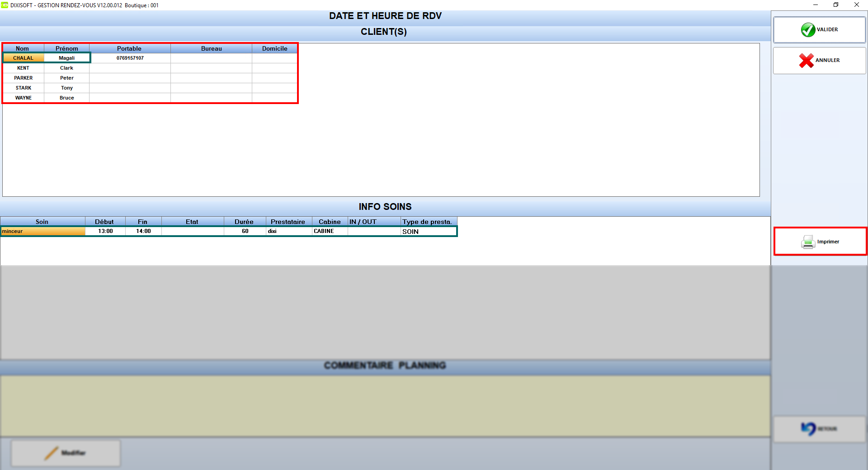Select client row KENT Clark
868x470 pixels.
coord(150,68)
